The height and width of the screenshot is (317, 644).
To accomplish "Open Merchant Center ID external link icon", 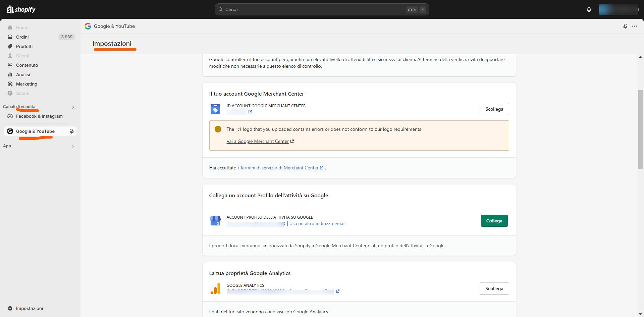I will [x=250, y=112].
